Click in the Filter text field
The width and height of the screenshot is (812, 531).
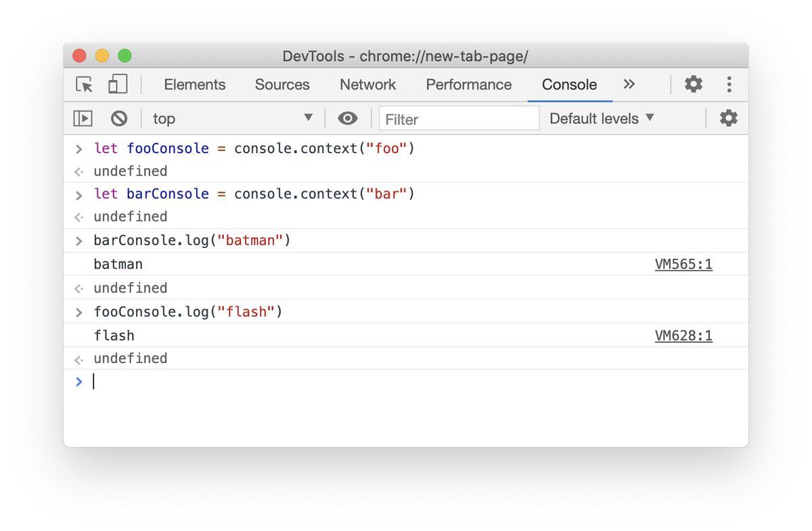coord(459,119)
